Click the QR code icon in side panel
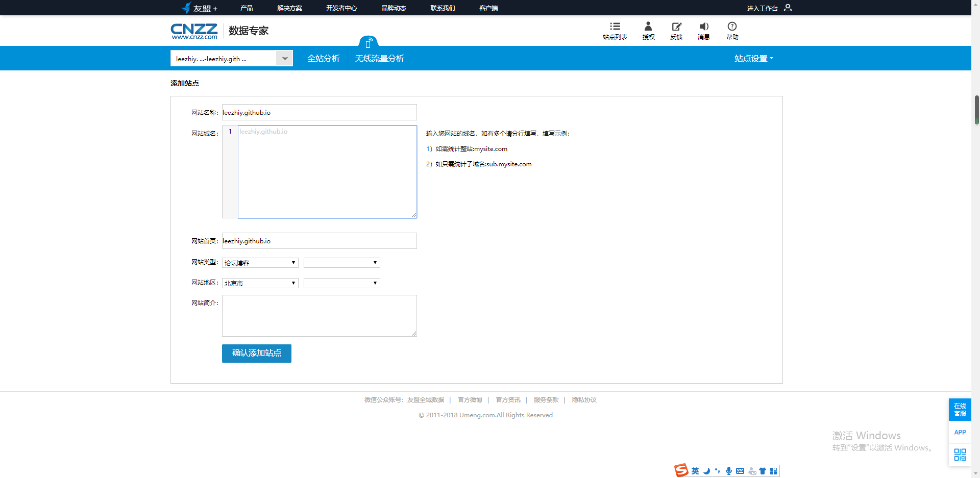Image resolution: width=980 pixels, height=478 pixels. click(960, 455)
